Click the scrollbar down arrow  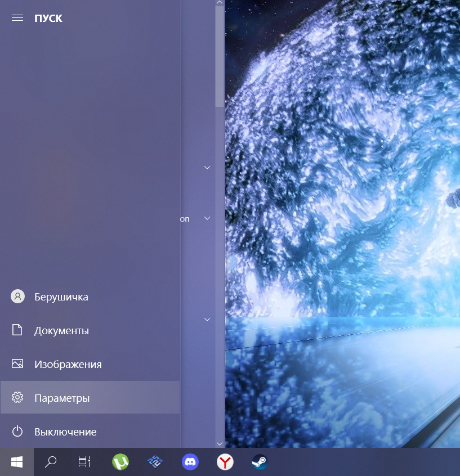pyautogui.click(x=220, y=444)
